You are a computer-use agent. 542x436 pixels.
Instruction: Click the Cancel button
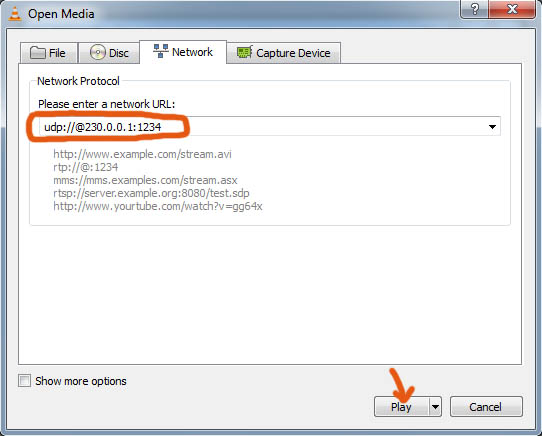click(x=486, y=407)
